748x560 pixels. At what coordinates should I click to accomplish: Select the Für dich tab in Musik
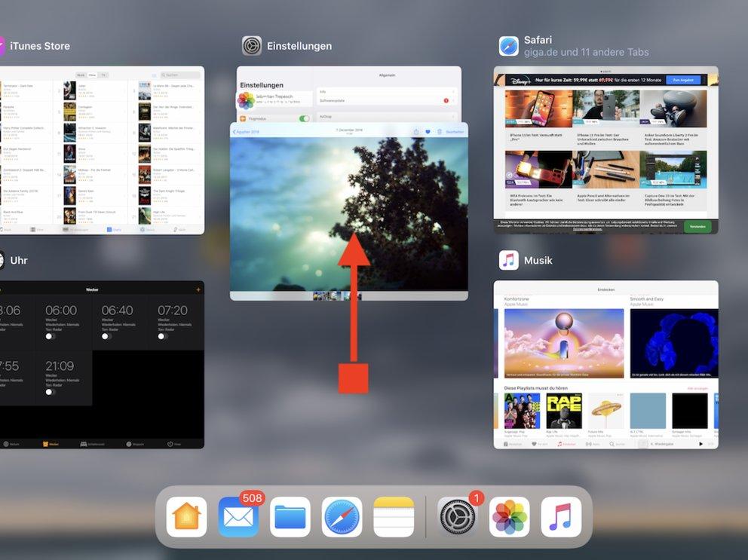click(540, 444)
